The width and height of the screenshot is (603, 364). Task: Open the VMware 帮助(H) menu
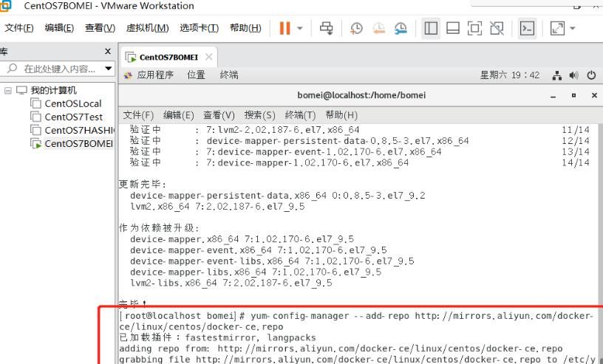pyautogui.click(x=245, y=28)
